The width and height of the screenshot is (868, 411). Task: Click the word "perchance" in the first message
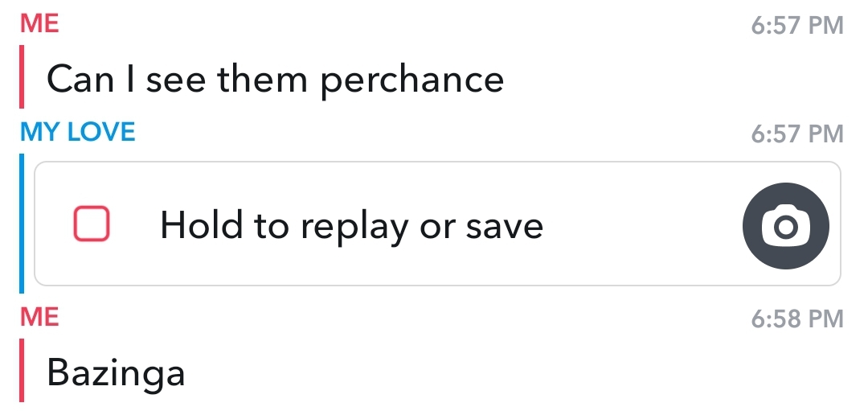[x=412, y=80]
